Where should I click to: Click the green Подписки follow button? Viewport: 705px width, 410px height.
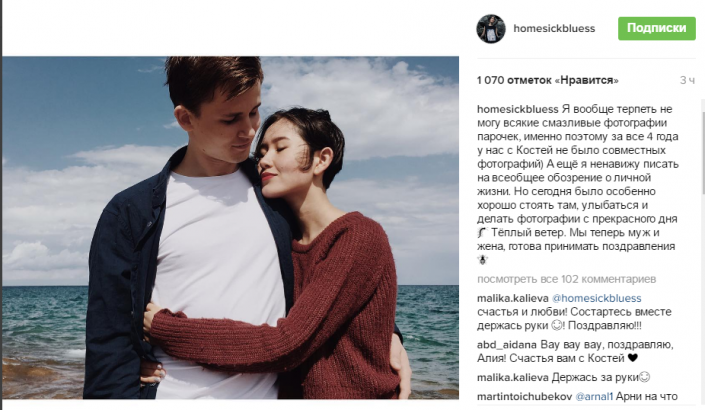[x=656, y=28]
